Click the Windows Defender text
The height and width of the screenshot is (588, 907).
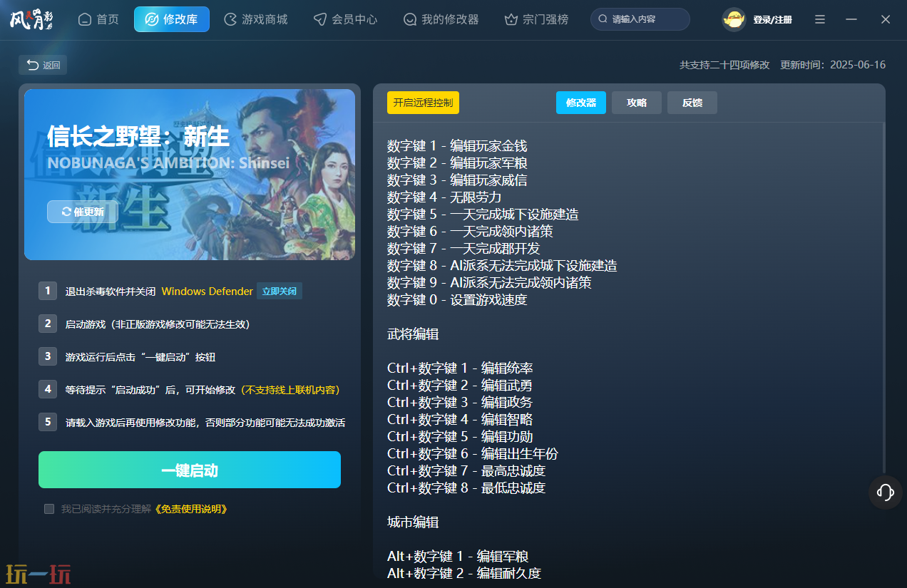coord(207,291)
